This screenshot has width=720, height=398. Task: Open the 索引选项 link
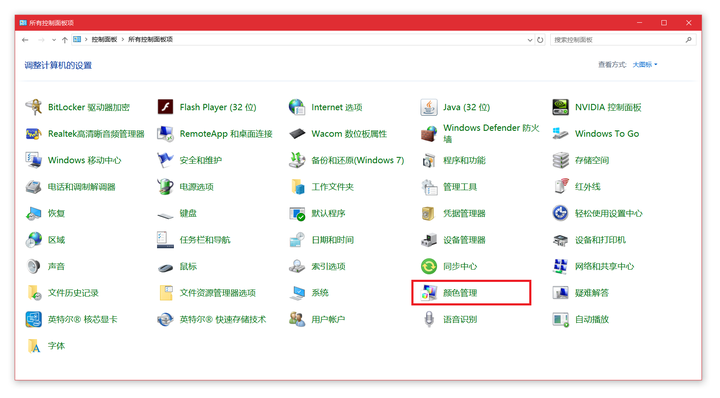pyautogui.click(x=328, y=266)
